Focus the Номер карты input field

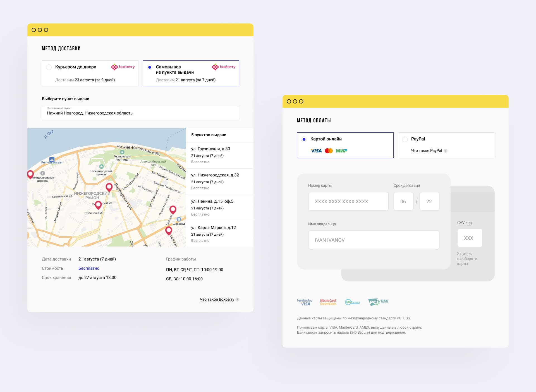point(348,201)
